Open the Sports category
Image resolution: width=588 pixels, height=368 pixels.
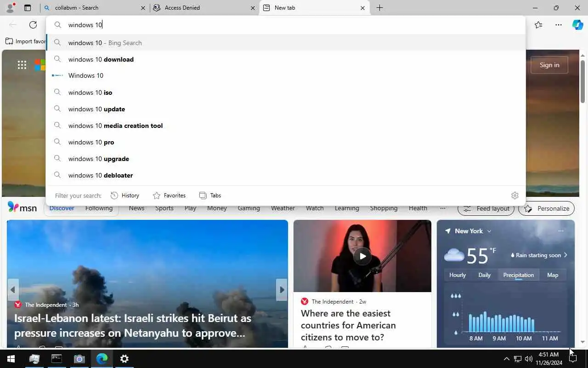click(x=164, y=208)
